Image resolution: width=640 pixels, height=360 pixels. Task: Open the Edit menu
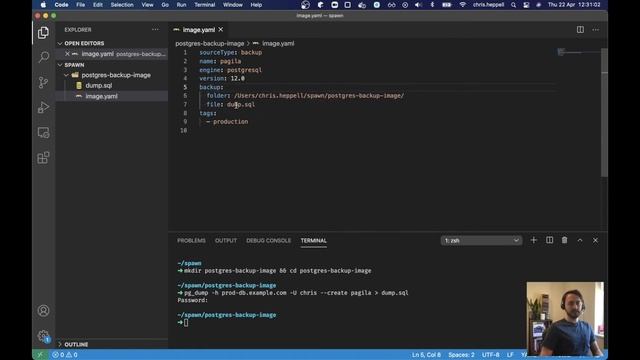pos(98,5)
